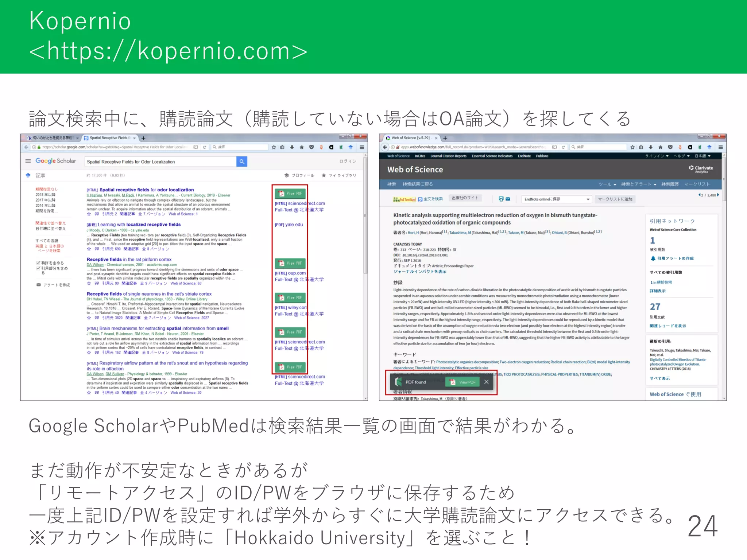Save 'Spatial receptive fields for odor localization' with star
Viewport: 747px width, 560px height.
(89, 214)
